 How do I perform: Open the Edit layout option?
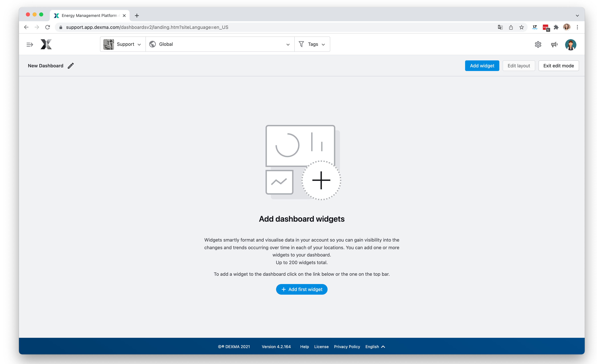tap(518, 66)
